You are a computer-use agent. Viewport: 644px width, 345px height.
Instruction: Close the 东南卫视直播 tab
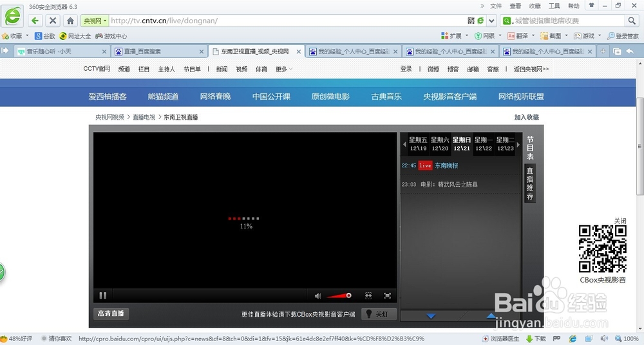pyautogui.click(x=299, y=51)
